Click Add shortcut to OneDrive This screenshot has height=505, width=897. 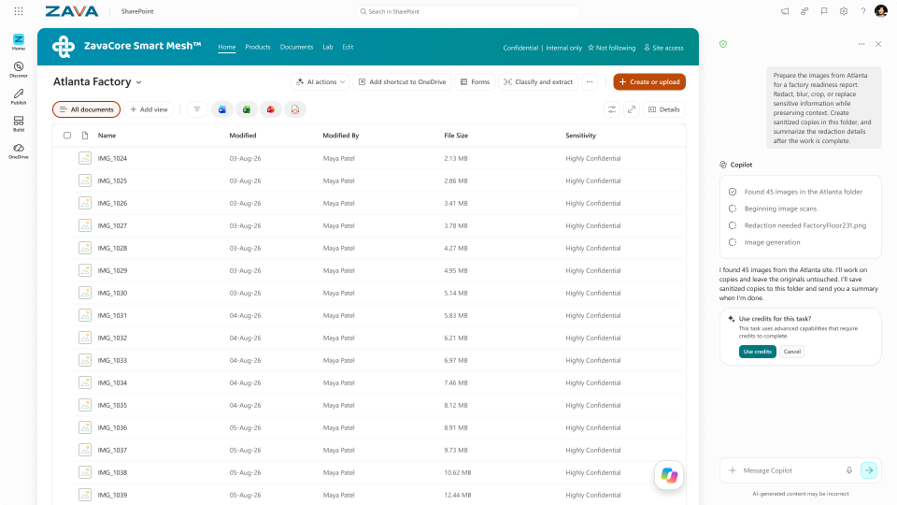[x=402, y=82]
